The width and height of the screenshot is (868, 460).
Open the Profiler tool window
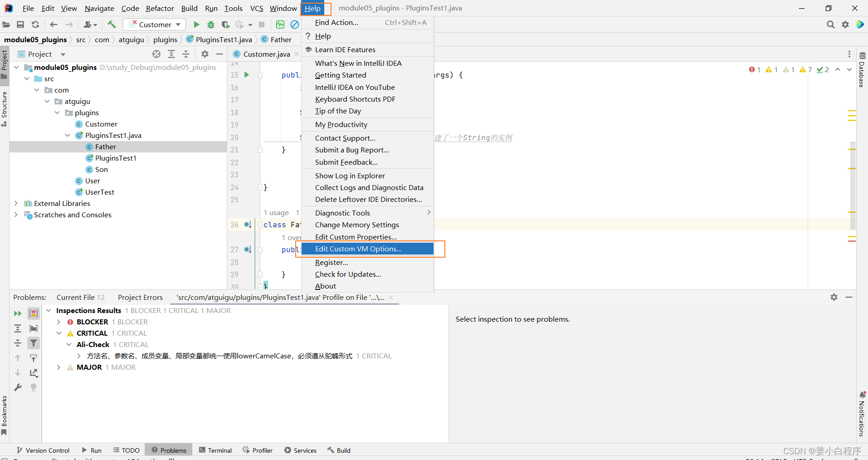pyautogui.click(x=258, y=450)
